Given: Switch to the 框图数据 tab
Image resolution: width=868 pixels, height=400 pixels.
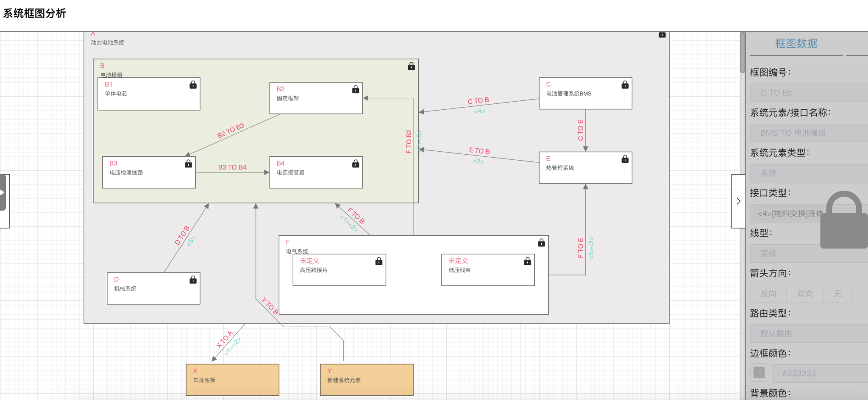Looking at the screenshot, I should click(x=796, y=44).
